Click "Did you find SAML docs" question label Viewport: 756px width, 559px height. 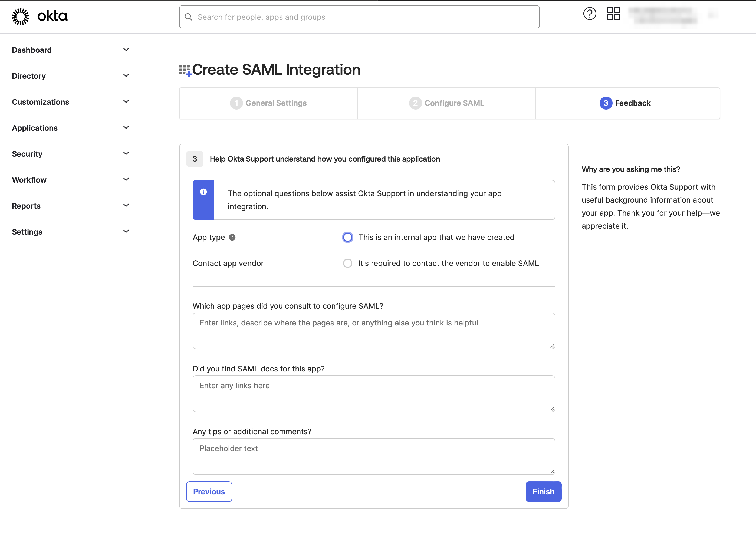[x=259, y=369]
